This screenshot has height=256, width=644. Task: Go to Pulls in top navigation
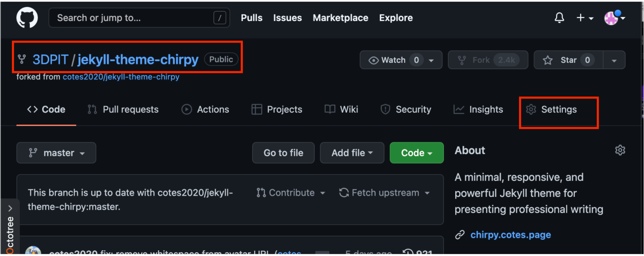[252, 18]
